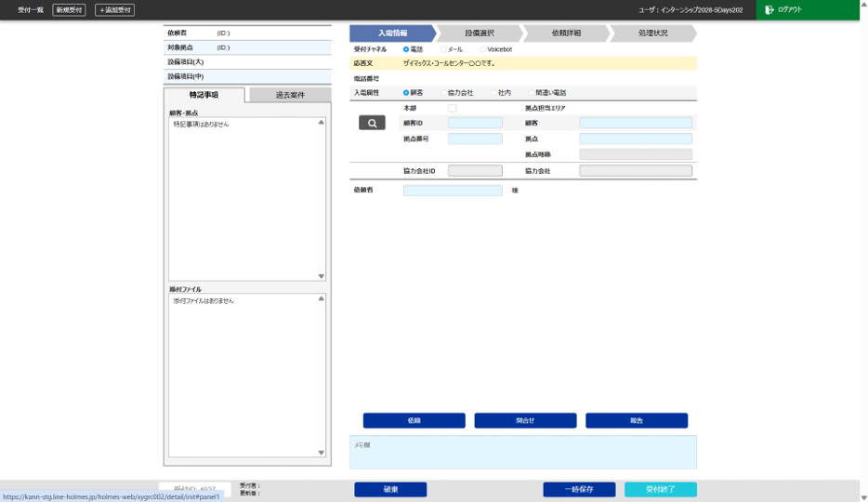
Task: Focus the 顧客ID input field
Action: click(475, 123)
